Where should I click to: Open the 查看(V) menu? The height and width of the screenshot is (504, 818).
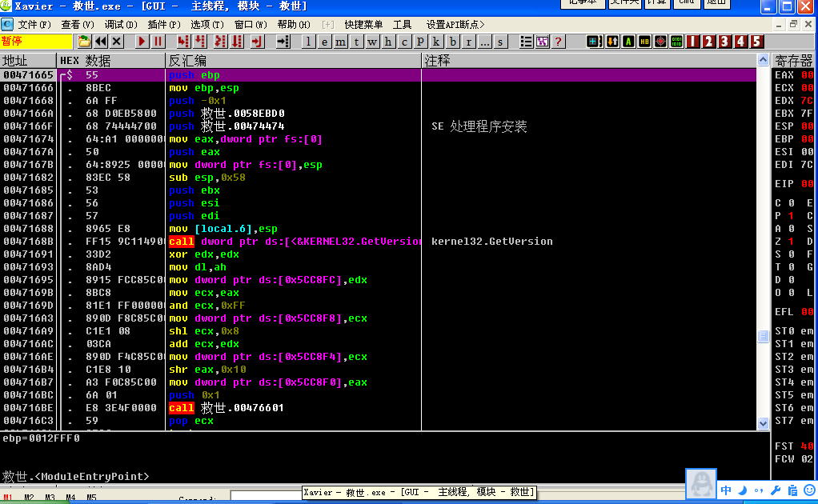click(77, 25)
